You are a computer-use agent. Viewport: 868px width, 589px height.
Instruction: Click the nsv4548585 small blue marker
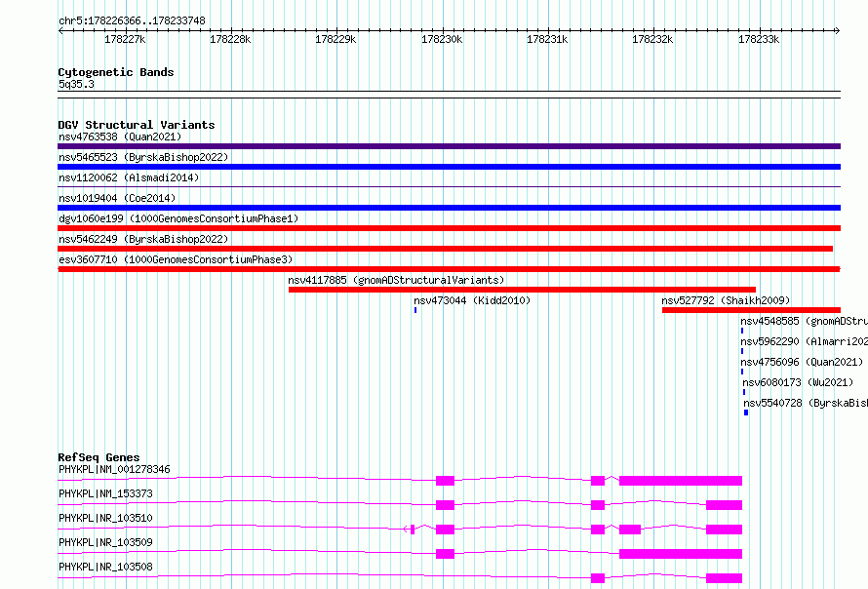click(x=742, y=331)
